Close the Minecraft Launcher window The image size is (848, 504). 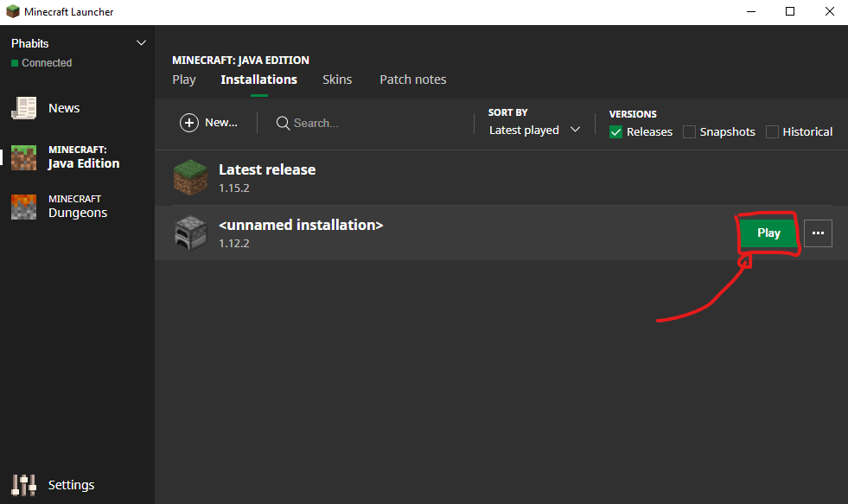point(830,11)
